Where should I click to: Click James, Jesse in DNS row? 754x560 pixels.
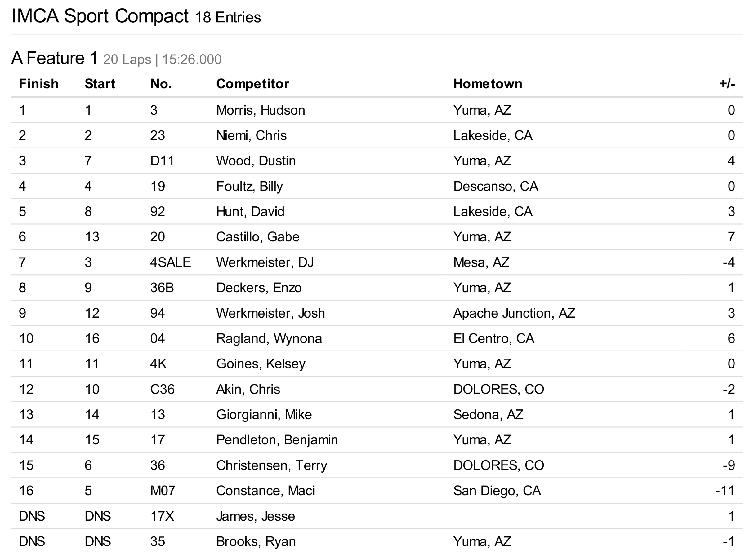click(255, 516)
